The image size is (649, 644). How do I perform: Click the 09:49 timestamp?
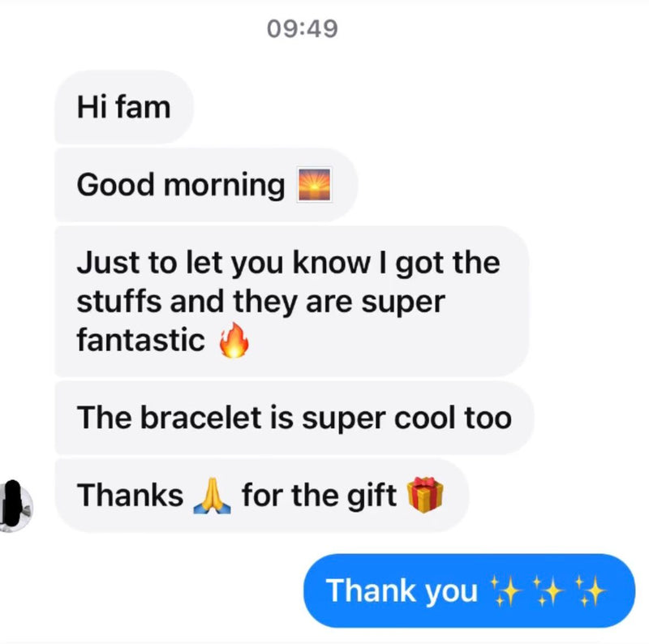[x=303, y=29]
